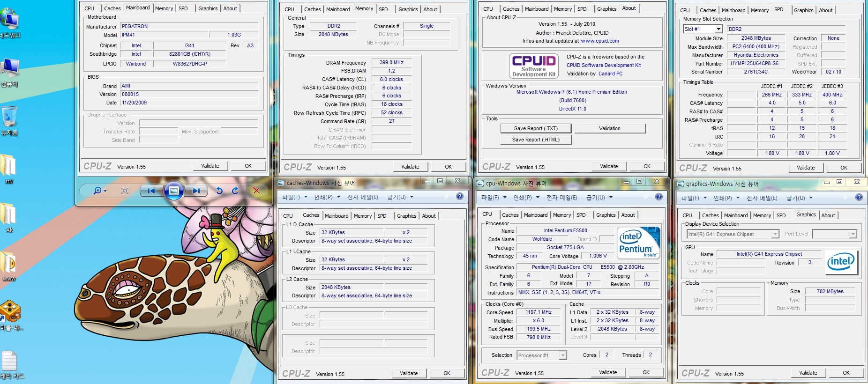Screen dimensions: 868x384
Task: Switch to SPD tab in Mainboard window
Action: [x=183, y=8]
